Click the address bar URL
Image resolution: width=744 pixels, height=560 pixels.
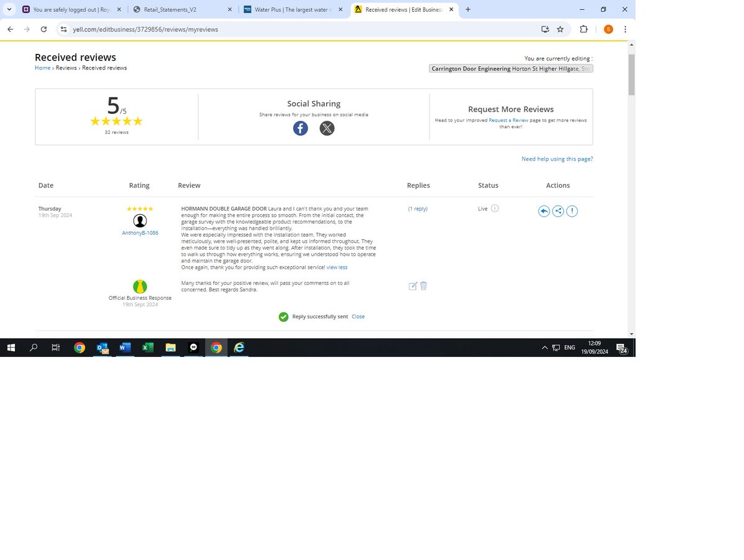(146, 29)
